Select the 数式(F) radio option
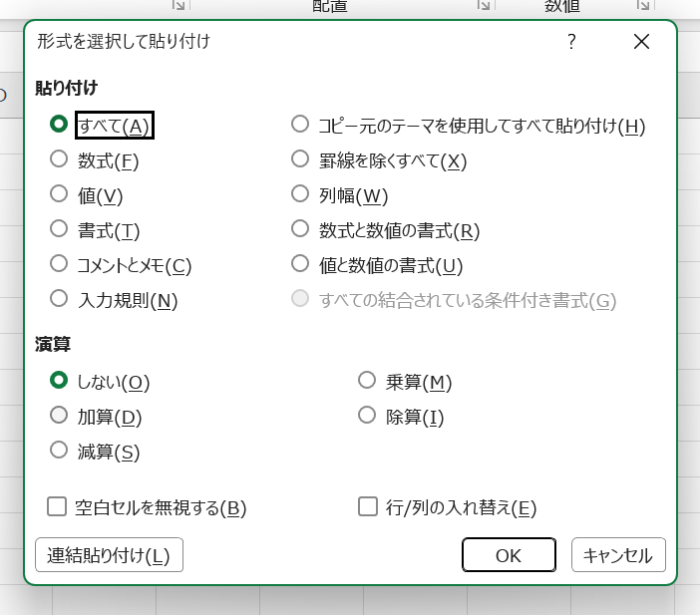 click(x=59, y=158)
